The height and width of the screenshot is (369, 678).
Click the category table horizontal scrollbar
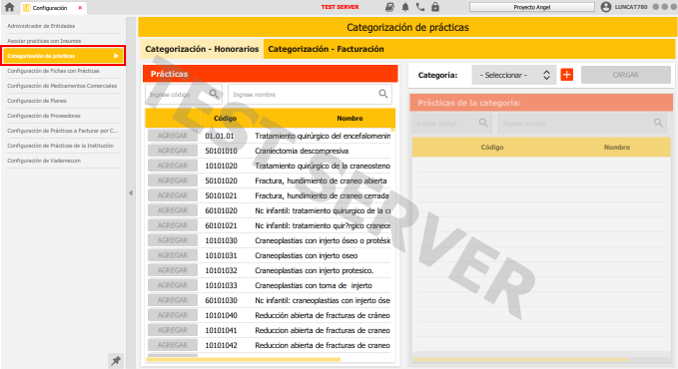coord(521,359)
